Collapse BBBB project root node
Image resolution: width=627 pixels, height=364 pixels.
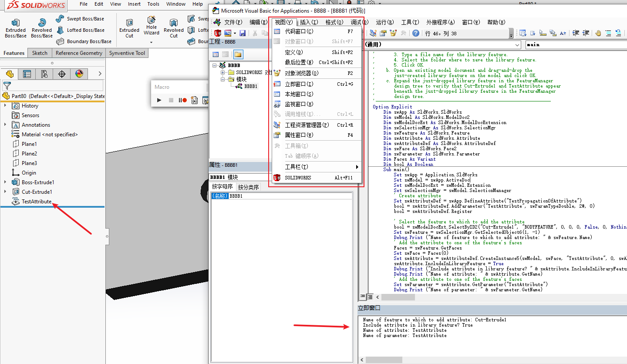tap(215, 65)
